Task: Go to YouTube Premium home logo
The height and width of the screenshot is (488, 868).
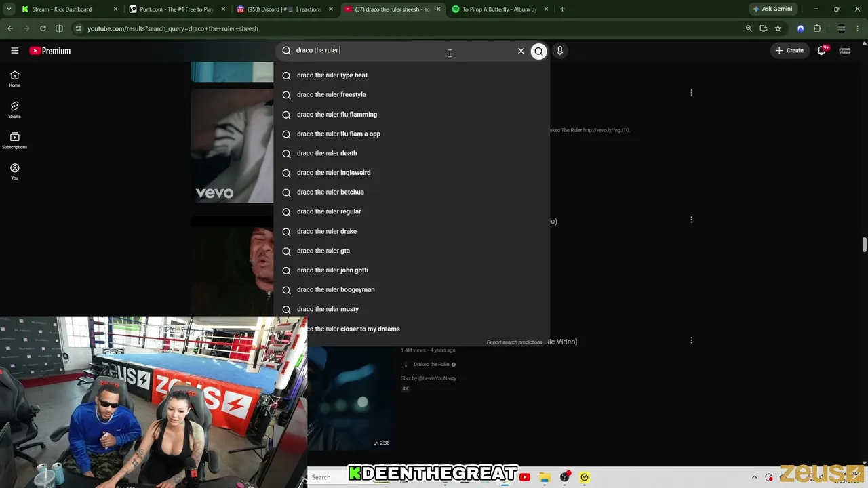Action: point(50,51)
